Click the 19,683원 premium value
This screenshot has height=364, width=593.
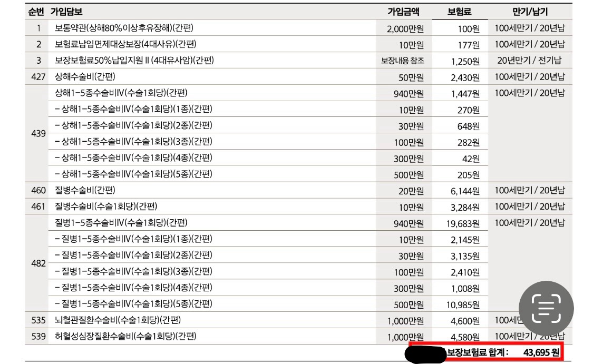[x=463, y=223]
